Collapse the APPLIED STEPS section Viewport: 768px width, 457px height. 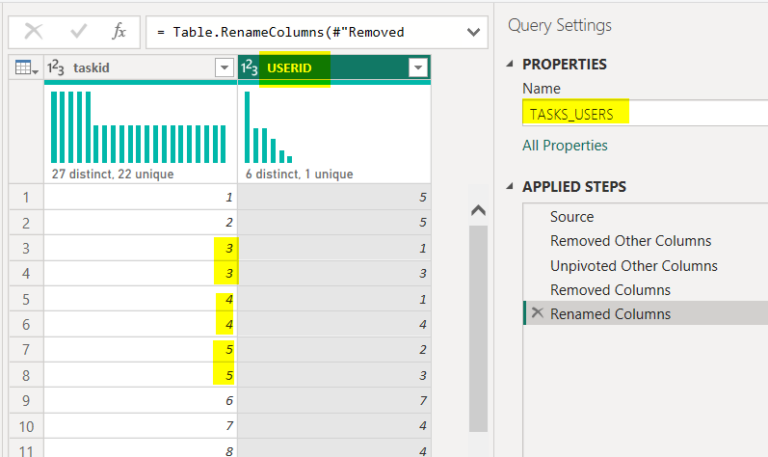point(510,186)
